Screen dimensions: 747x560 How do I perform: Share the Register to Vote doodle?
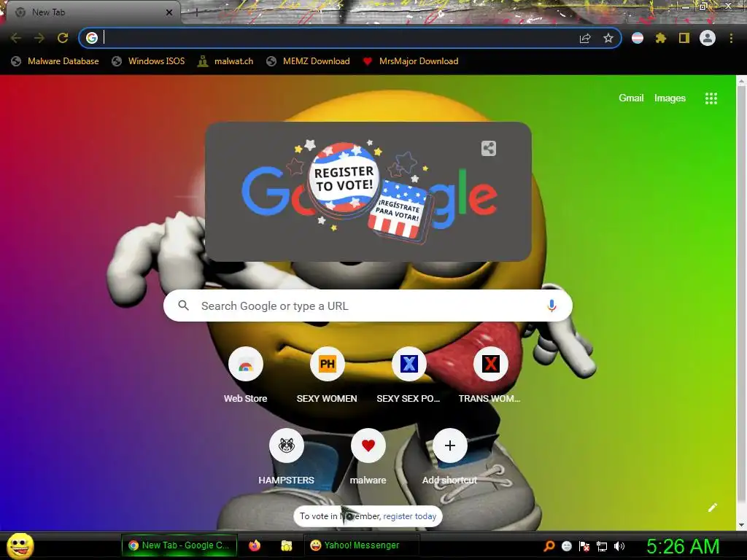coord(489,149)
